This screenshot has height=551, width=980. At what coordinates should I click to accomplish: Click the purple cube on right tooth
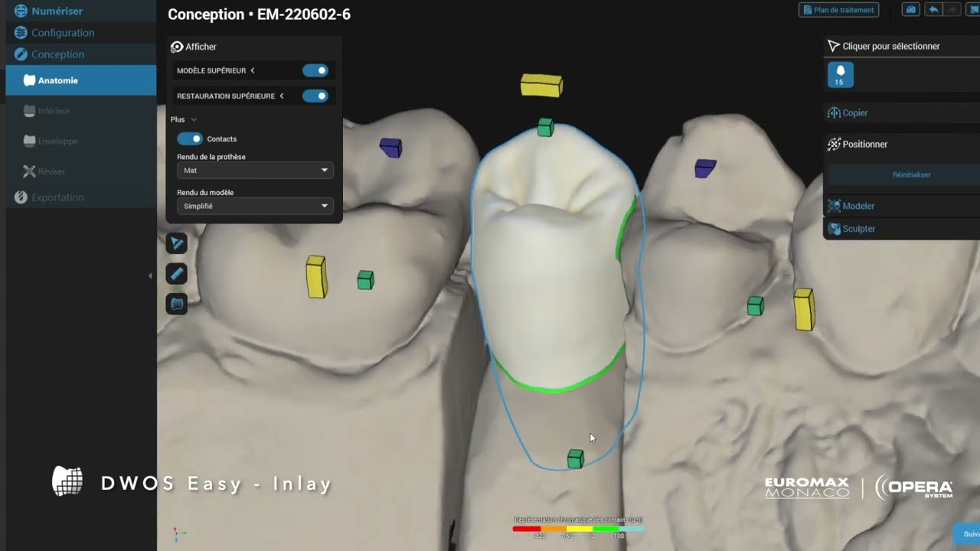[x=705, y=168]
